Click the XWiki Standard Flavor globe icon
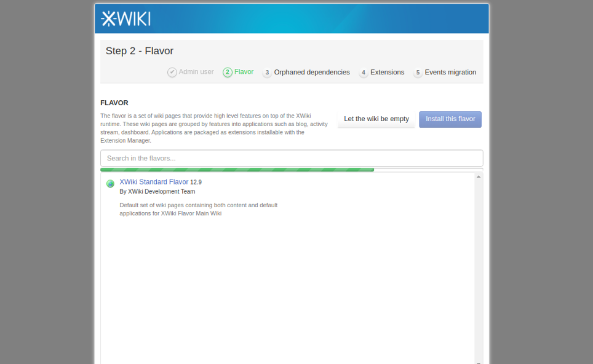This screenshot has width=593, height=364. pyautogui.click(x=111, y=184)
